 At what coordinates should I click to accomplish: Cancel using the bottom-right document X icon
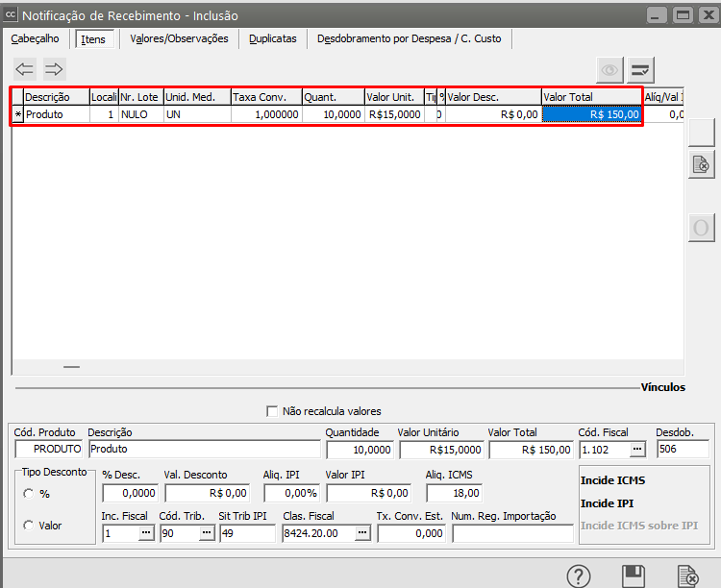(x=688, y=576)
